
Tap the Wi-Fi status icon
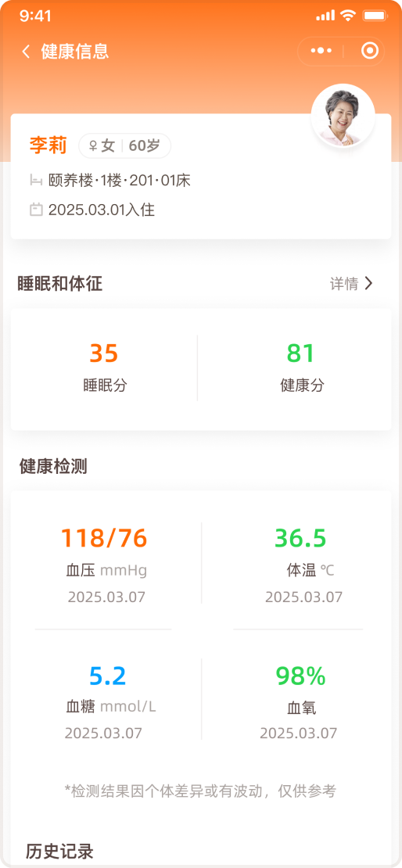348,16
